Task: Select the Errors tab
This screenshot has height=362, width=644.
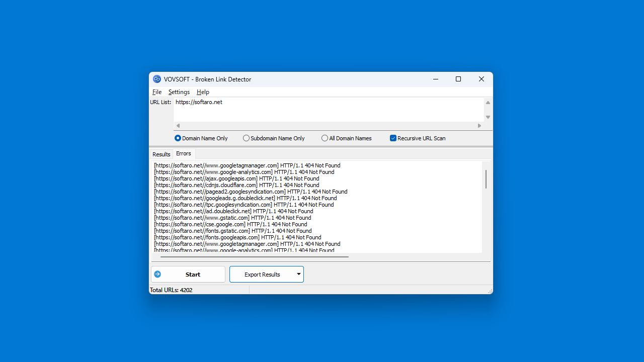Action: [x=184, y=153]
